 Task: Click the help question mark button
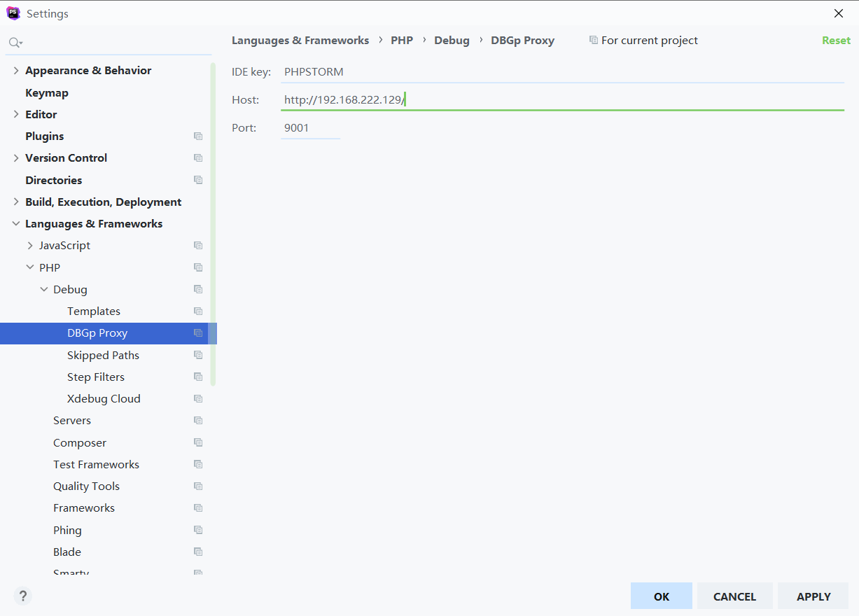22,596
